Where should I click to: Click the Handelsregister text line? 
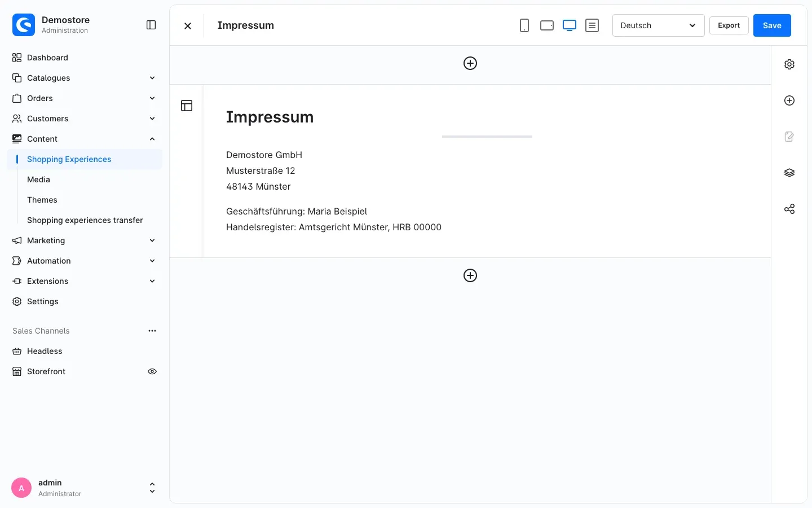tap(334, 227)
